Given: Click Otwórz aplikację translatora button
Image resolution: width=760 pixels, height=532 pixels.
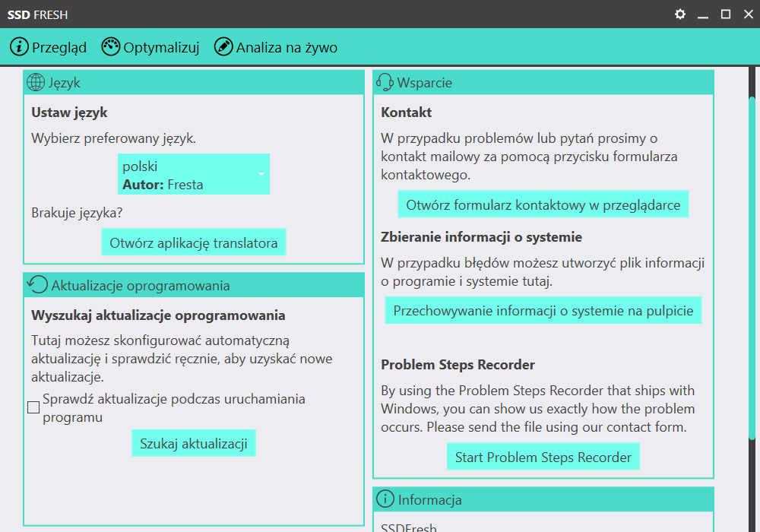Looking at the screenshot, I should tap(193, 242).
